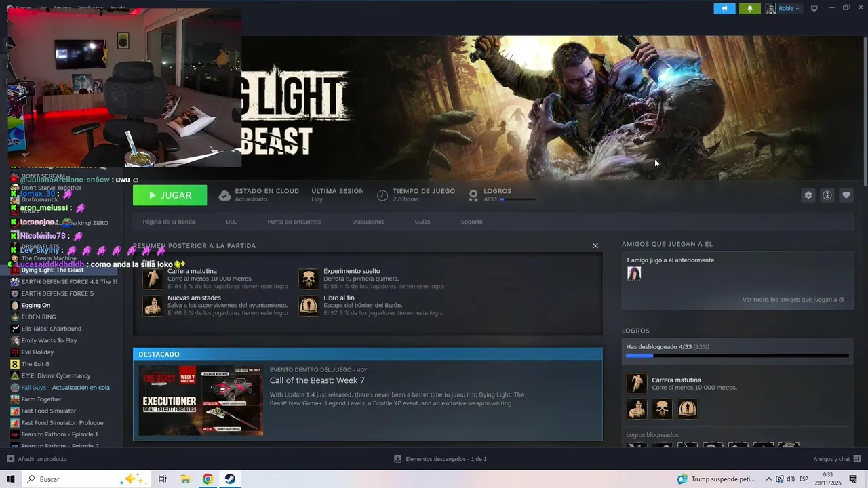Image resolution: width=868 pixels, height=488 pixels.
Task: Click the green JUGAR play button
Action: [170, 195]
